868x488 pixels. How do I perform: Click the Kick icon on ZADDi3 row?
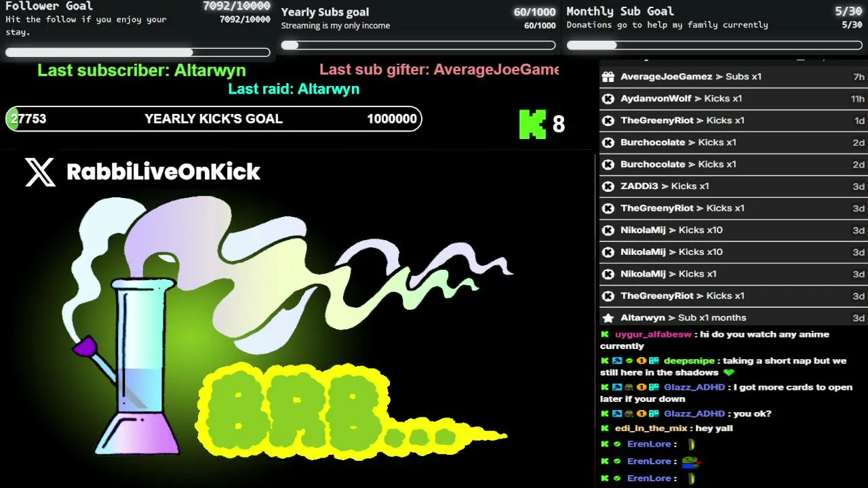tap(608, 186)
